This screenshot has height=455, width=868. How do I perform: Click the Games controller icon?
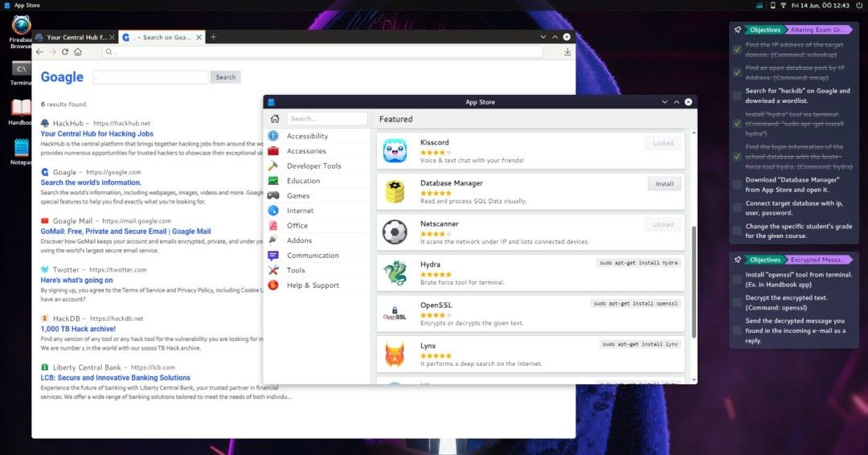[x=273, y=195]
